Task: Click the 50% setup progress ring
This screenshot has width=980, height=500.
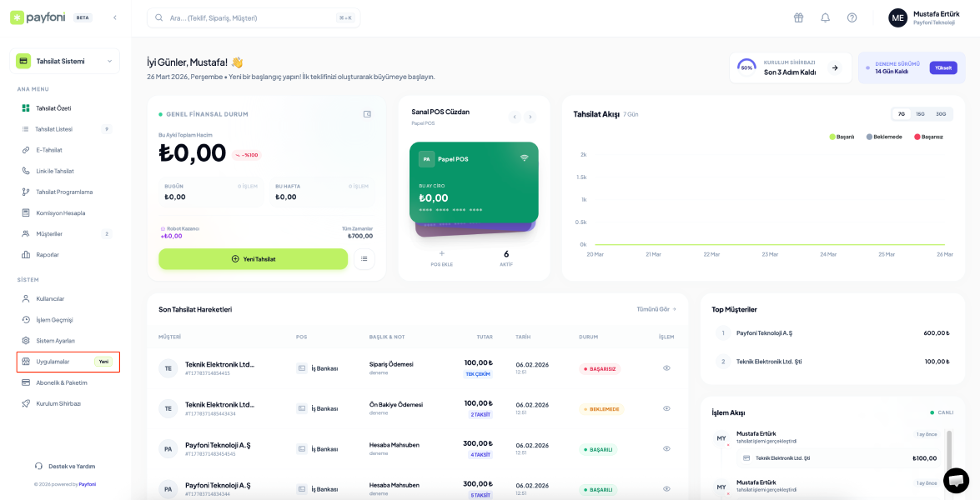Action: click(746, 67)
